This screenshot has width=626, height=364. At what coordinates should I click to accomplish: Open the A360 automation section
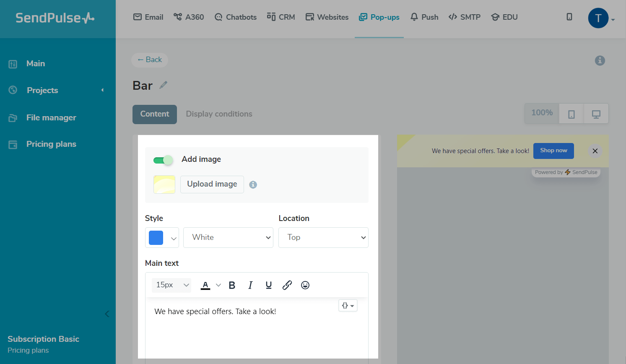point(189,17)
